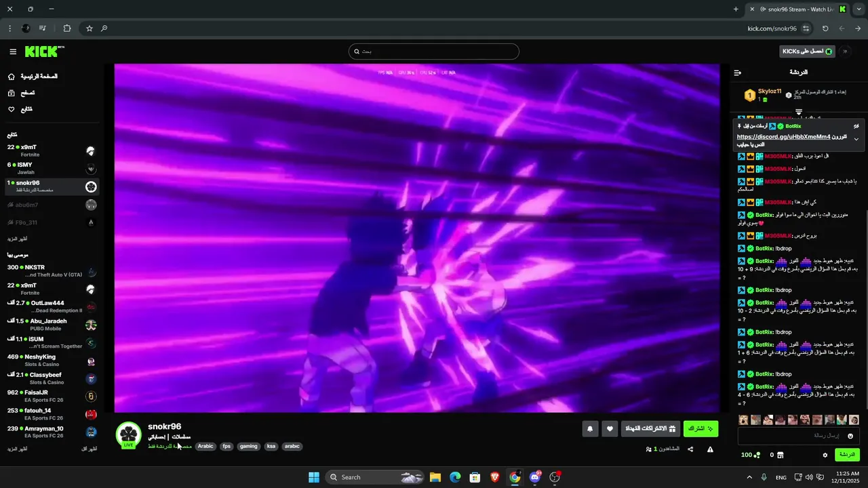Open the home page sidebar item

32,77
